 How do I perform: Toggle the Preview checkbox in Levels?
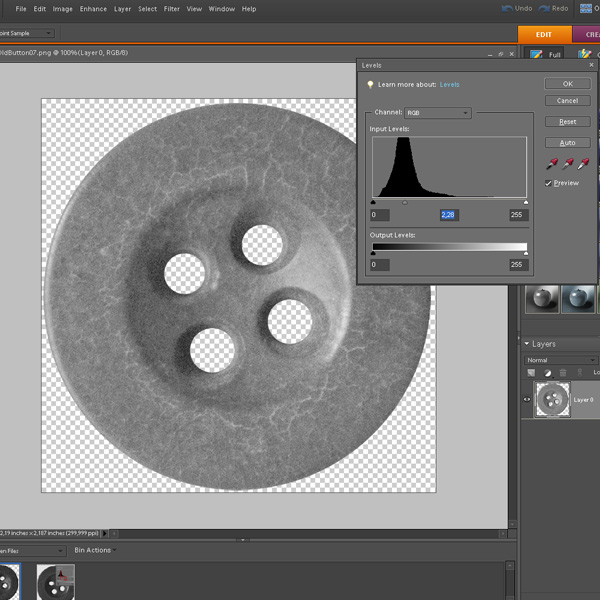548,183
